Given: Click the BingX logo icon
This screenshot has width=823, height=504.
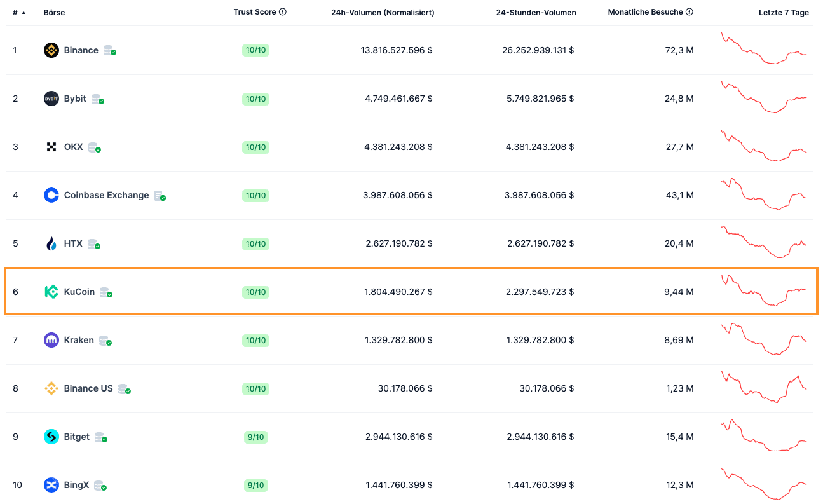Looking at the screenshot, I should click(51, 485).
